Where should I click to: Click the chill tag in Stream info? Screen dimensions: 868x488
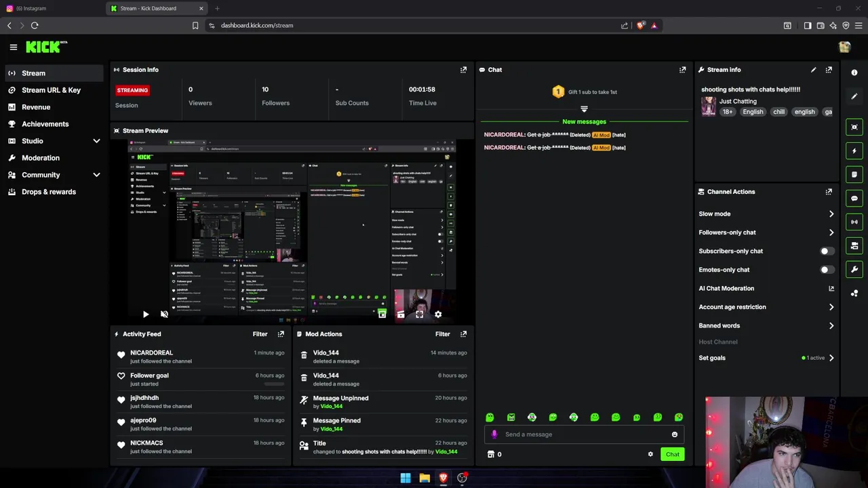click(x=778, y=112)
